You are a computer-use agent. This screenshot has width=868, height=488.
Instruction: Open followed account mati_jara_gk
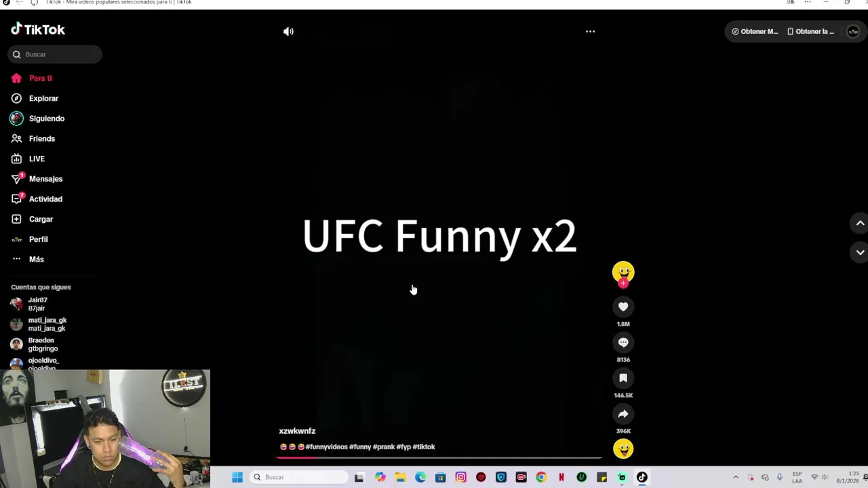39,324
